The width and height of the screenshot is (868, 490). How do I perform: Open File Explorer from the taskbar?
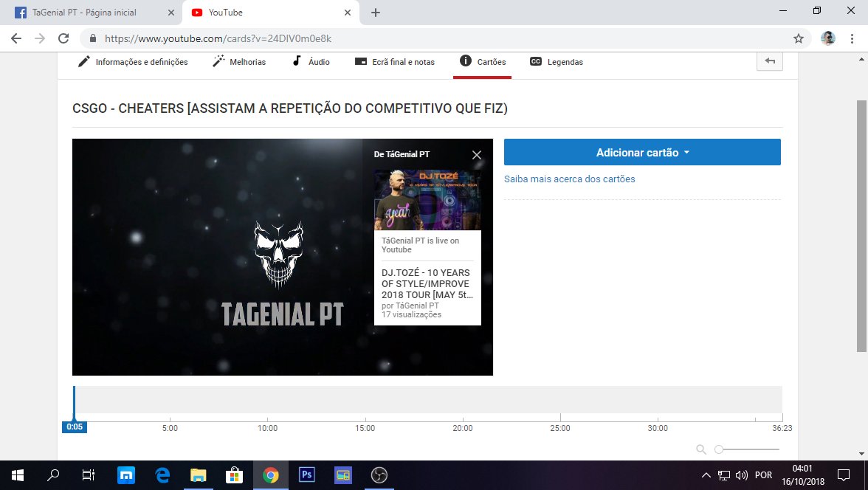coord(198,475)
